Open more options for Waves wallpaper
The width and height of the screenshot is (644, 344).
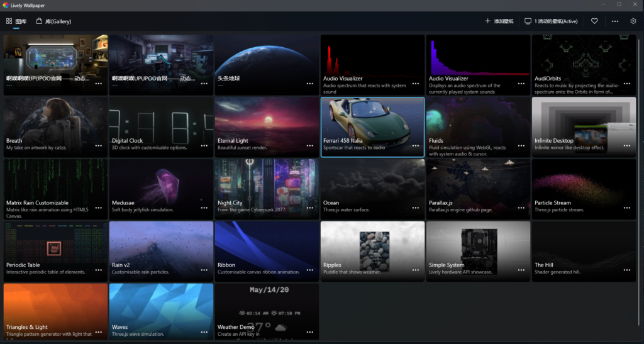coord(204,332)
